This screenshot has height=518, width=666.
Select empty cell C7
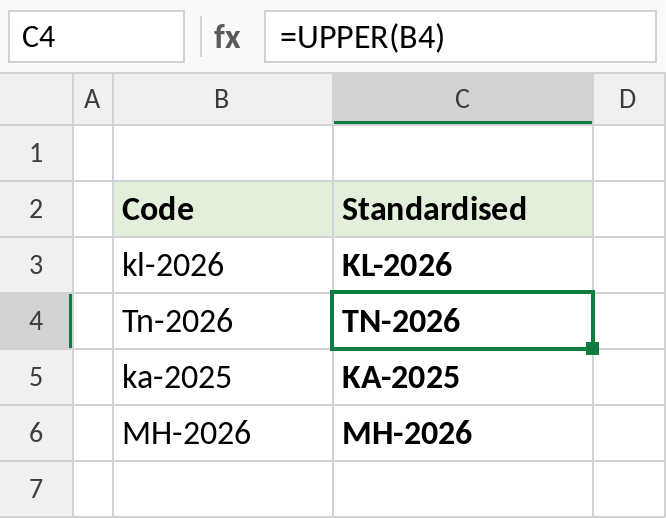click(x=463, y=489)
